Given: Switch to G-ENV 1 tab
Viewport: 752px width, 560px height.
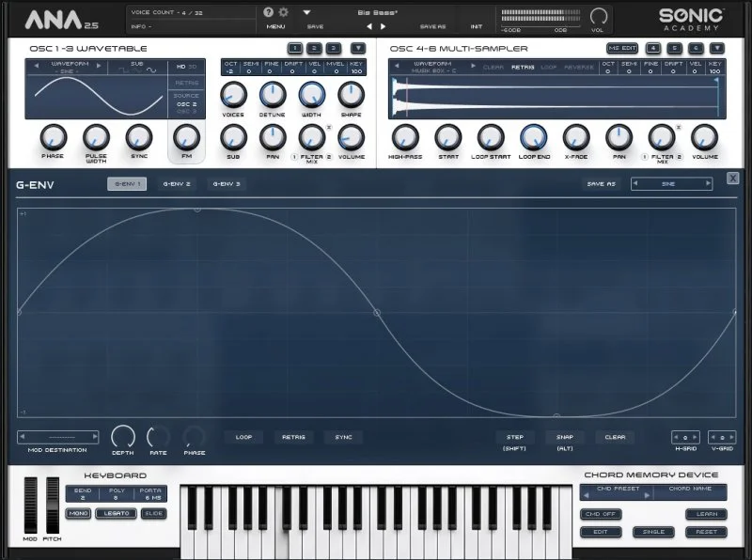Looking at the screenshot, I should tap(127, 183).
